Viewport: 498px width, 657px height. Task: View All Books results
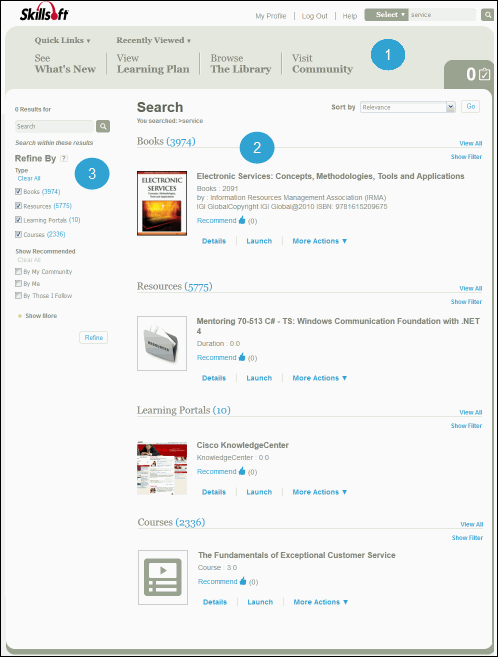[x=471, y=143]
